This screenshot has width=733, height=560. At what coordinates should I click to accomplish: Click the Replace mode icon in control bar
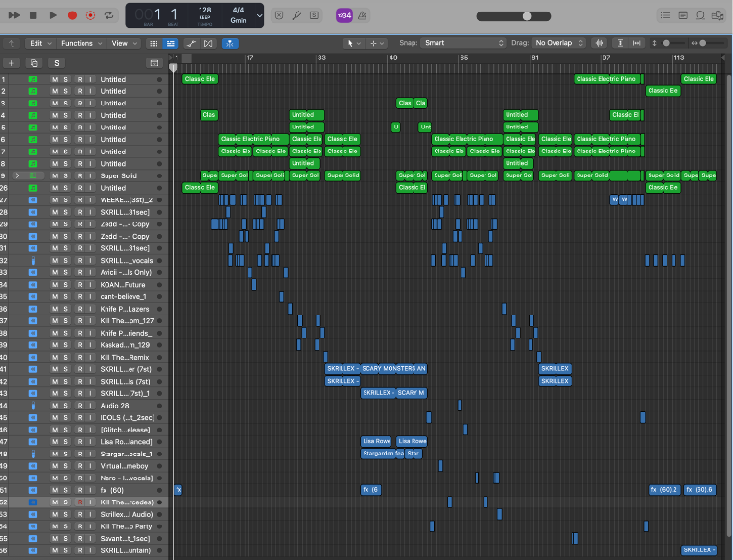click(x=279, y=15)
